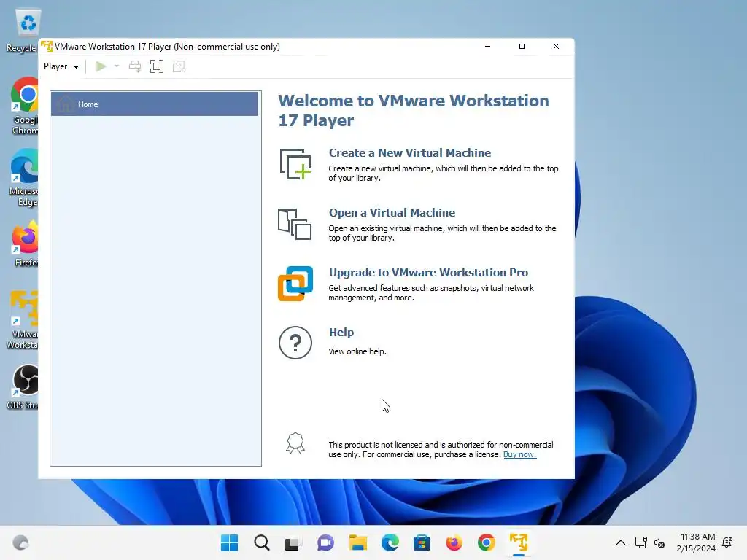Open the Open a Virtual Machine link
The height and width of the screenshot is (560, 747).
tap(392, 213)
